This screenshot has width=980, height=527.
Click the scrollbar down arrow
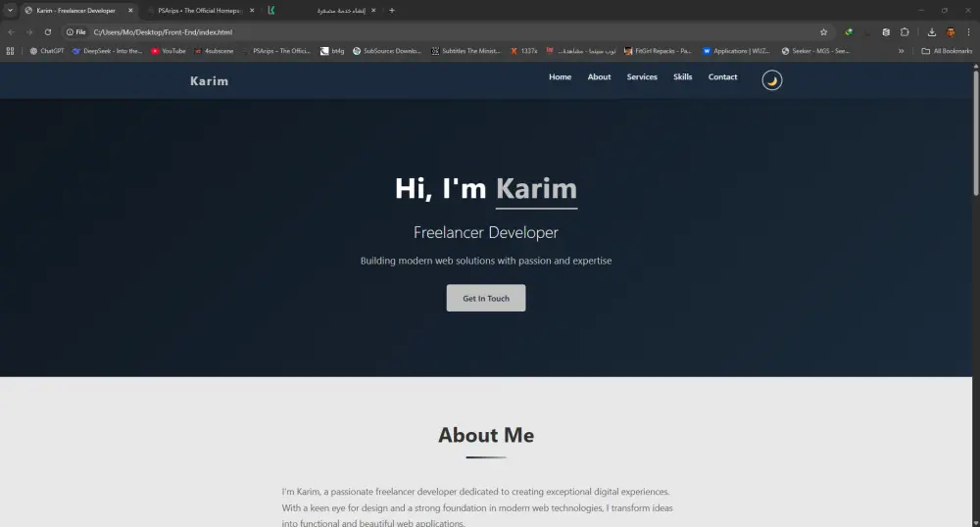tap(976, 523)
